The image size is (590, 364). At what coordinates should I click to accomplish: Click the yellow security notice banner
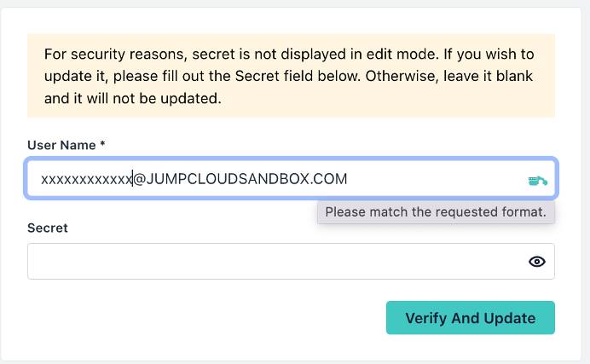(291, 76)
